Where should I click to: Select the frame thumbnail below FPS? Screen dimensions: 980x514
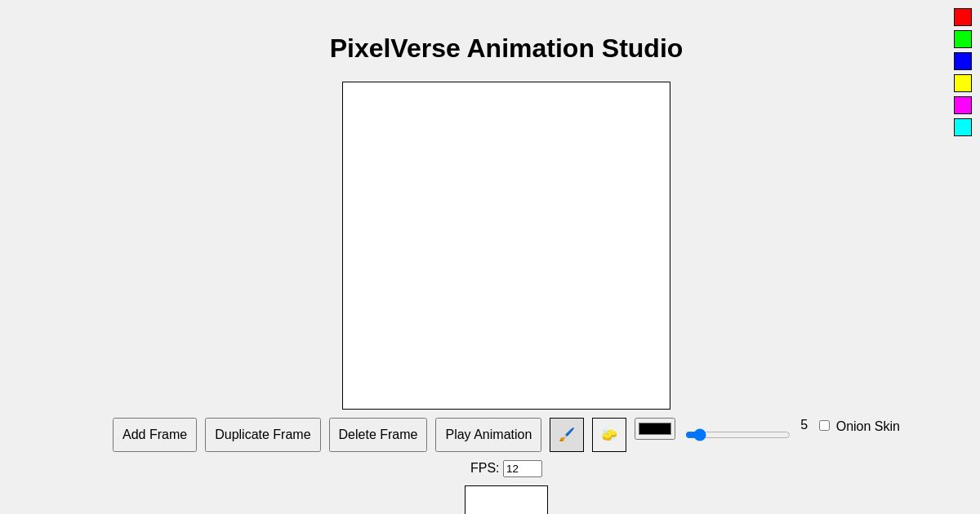506,501
